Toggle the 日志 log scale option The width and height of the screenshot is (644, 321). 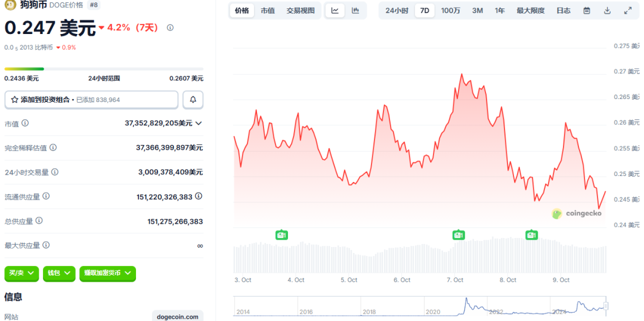(x=563, y=11)
